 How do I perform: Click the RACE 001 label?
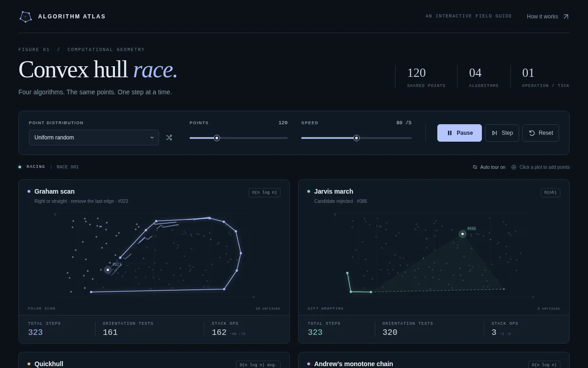(x=68, y=167)
